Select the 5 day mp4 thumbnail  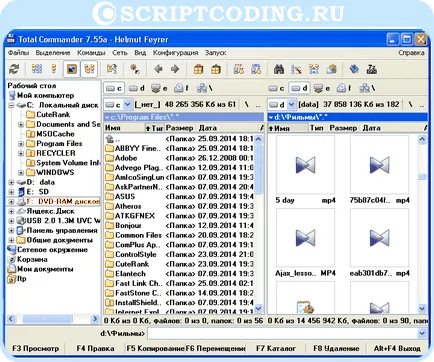[305, 169]
